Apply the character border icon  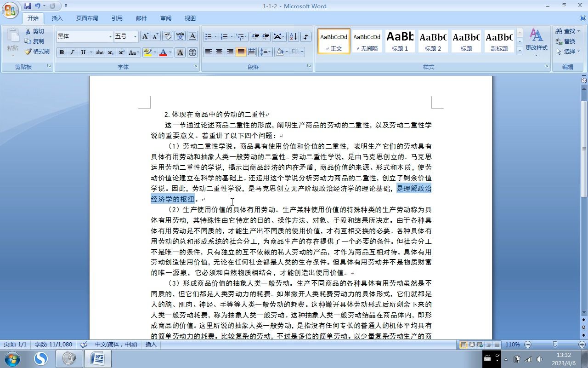coord(192,36)
